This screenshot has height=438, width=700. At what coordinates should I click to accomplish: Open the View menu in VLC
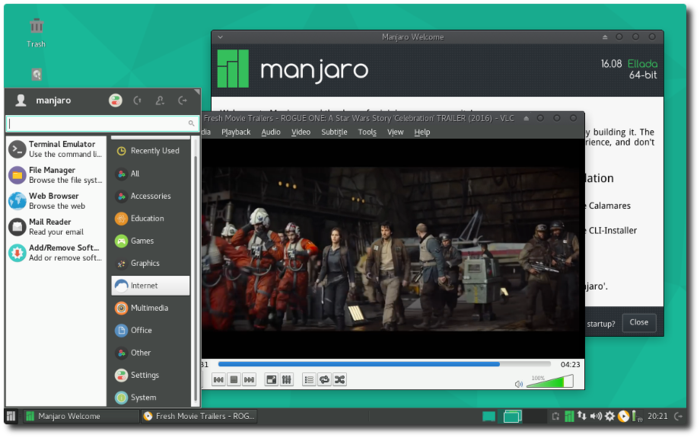[395, 132]
